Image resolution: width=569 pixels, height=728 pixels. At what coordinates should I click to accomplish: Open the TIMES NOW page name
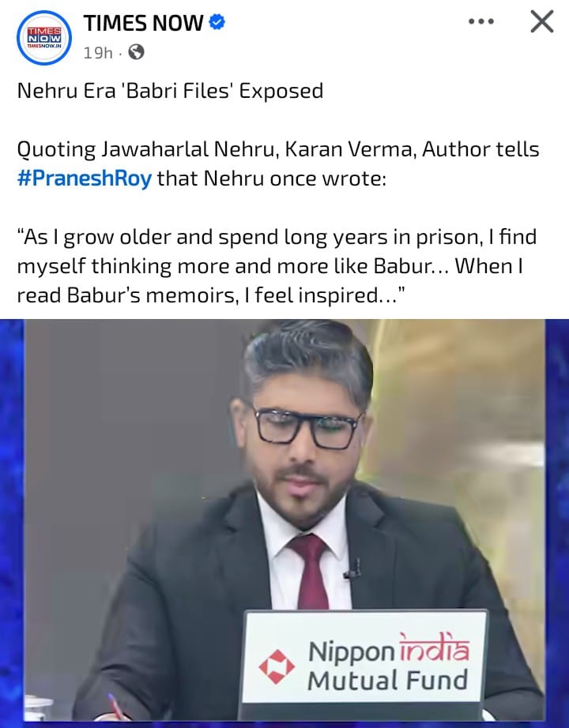coord(143,23)
